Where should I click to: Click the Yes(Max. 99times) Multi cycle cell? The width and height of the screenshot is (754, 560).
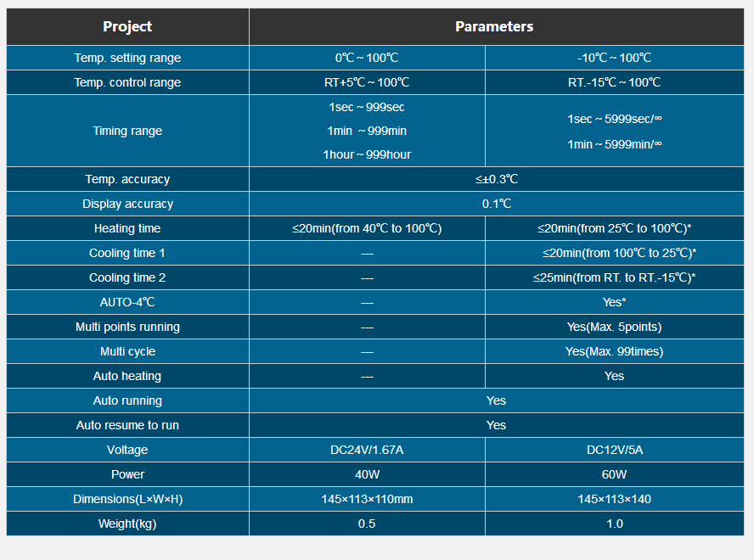tap(615, 351)
